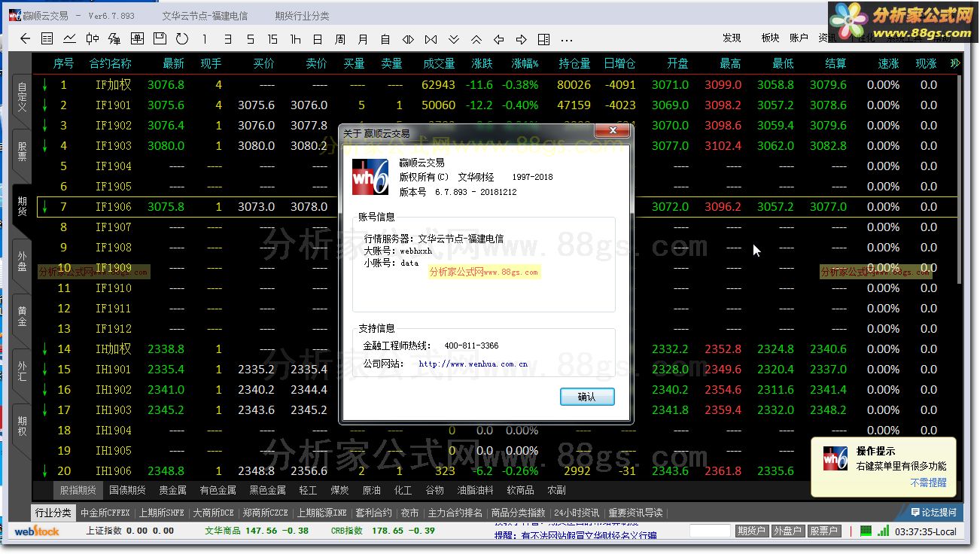Click the horizontal compress bowtie icon

431,39
